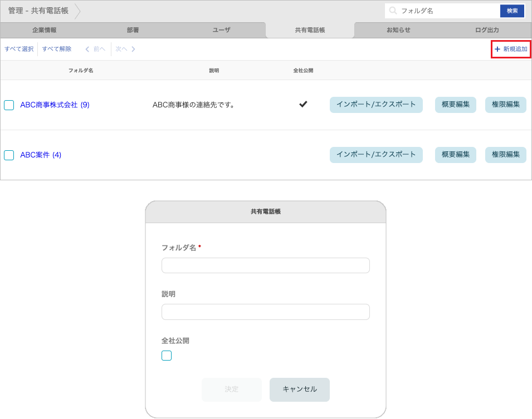Click すべて選択 to select all folders
The height and width of the screenshot is (419, 532).
(x=19, y=49)
